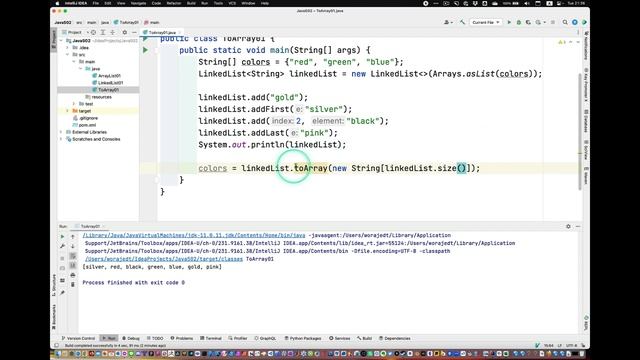This screenshot has height=360, width=640.
Task: Run main method from gutter arrow
Action: pos(145,50)
